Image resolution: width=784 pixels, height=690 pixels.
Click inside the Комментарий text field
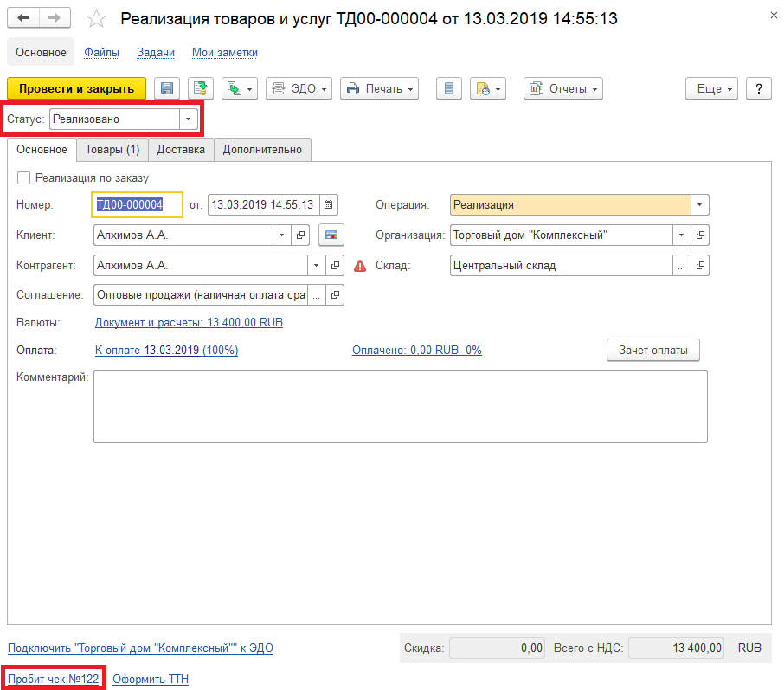pyautogui.click(x=400, y=406)
